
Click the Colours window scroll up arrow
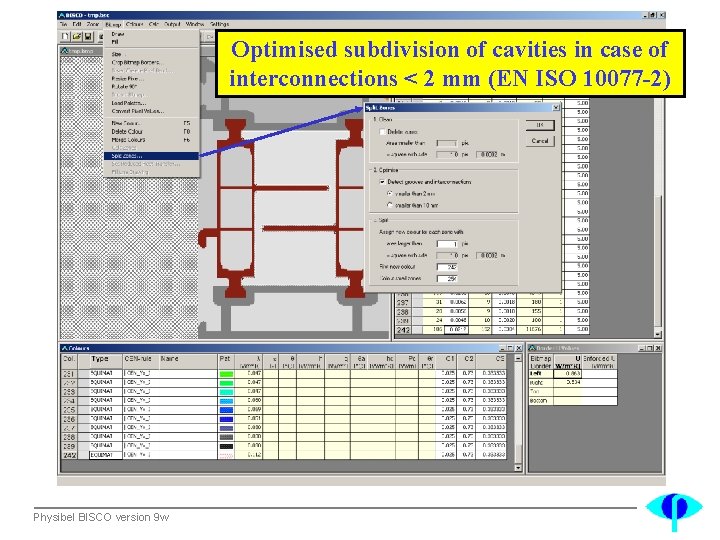[x=518, y=358]
